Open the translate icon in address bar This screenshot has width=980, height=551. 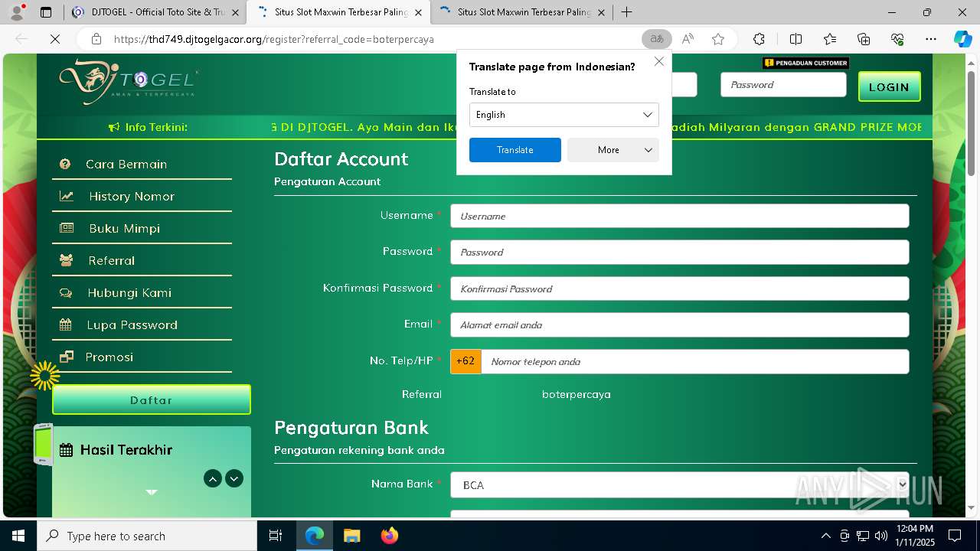[x=657, y=39]
